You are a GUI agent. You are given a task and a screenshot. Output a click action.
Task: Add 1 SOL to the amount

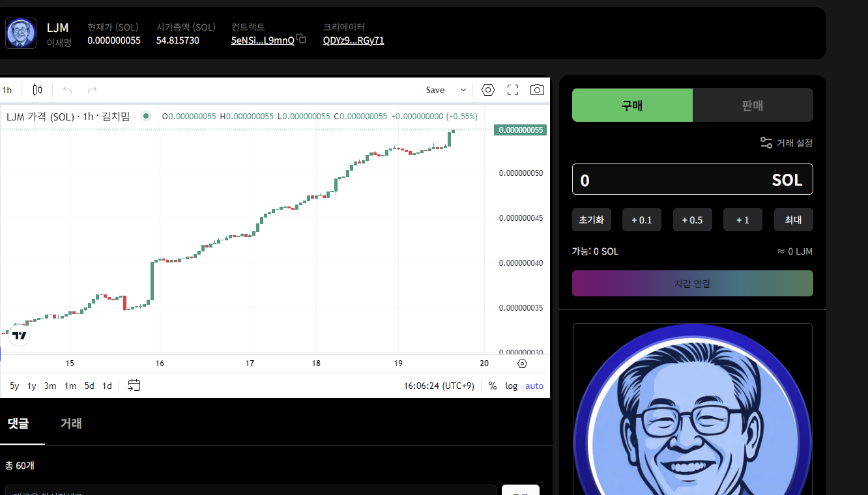point(743,219)
